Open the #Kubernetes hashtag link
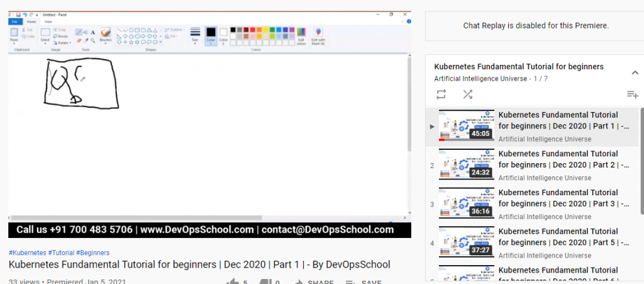Viewport: 644px width, 284px height. click(x=27, y=253)
